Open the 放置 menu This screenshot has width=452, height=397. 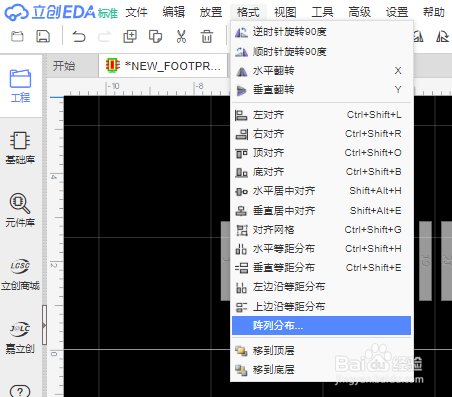click(211, 13)
